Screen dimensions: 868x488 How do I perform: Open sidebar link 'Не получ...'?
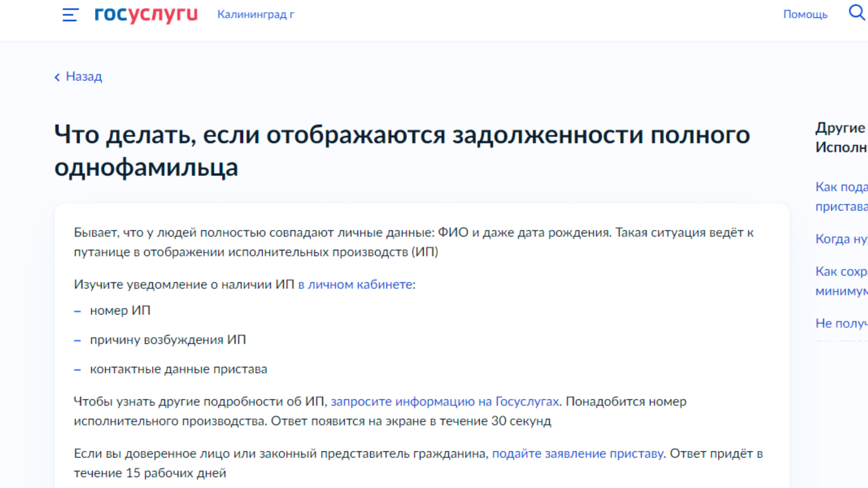coord(841,324)
